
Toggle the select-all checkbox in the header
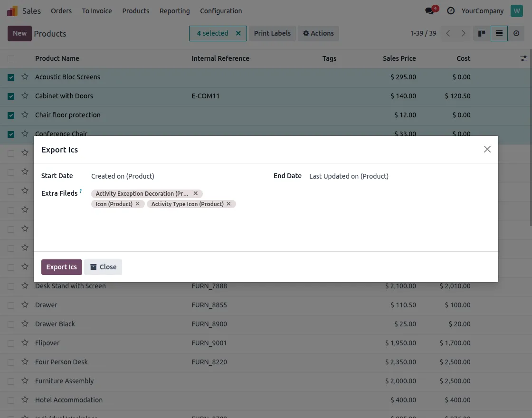[11, 58]
